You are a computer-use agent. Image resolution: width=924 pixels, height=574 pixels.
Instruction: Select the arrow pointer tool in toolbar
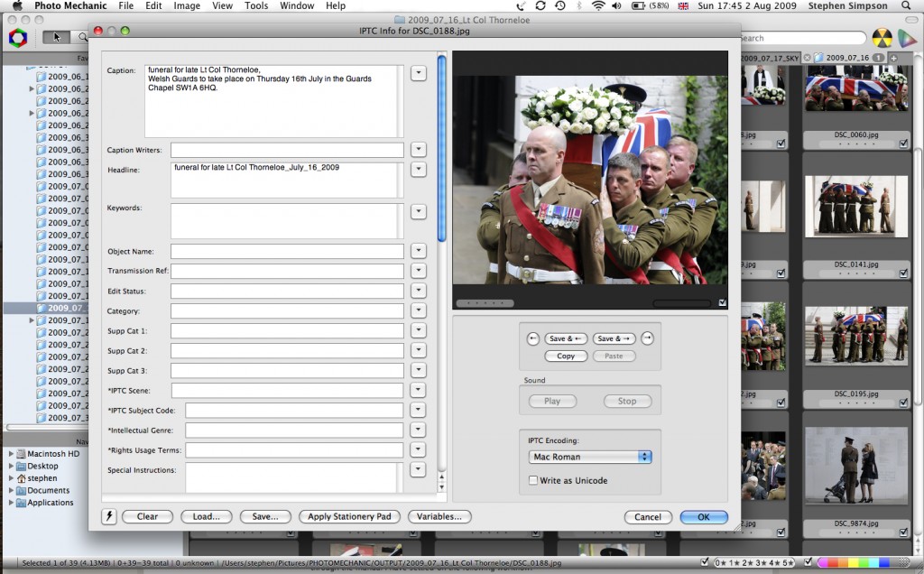click(x=56, y=37)
